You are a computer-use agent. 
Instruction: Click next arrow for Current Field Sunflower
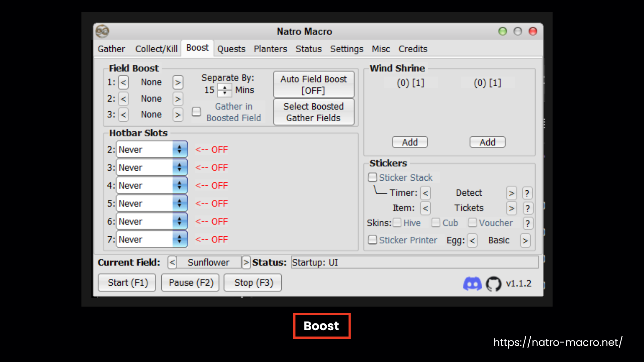click(x=246, y=262)
